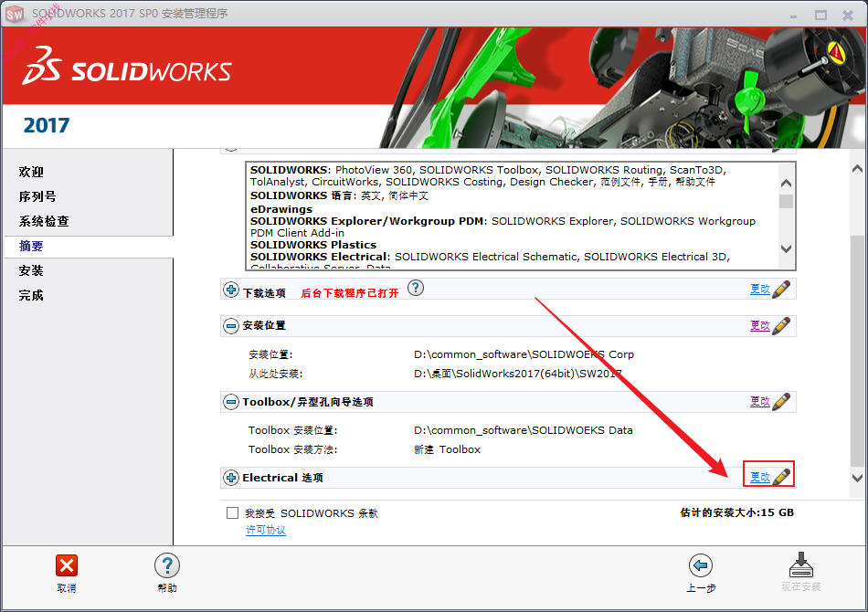Click the main panel vertical scrollbar thumb
The width and height of the screenshot is (868, 612).
point(857,350)
